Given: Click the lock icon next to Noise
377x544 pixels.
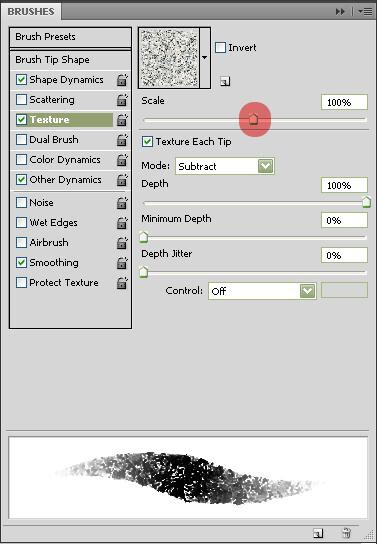Looking at the screenshot, I should pos(122,203).
